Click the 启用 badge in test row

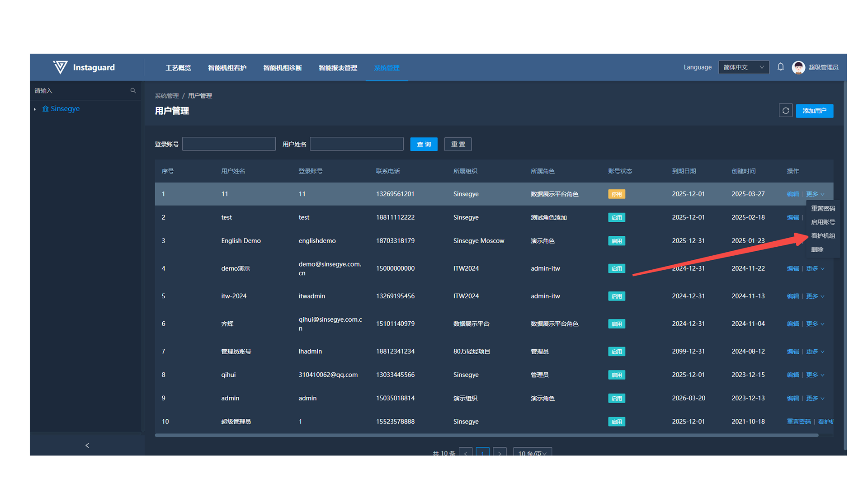(617, 218)
